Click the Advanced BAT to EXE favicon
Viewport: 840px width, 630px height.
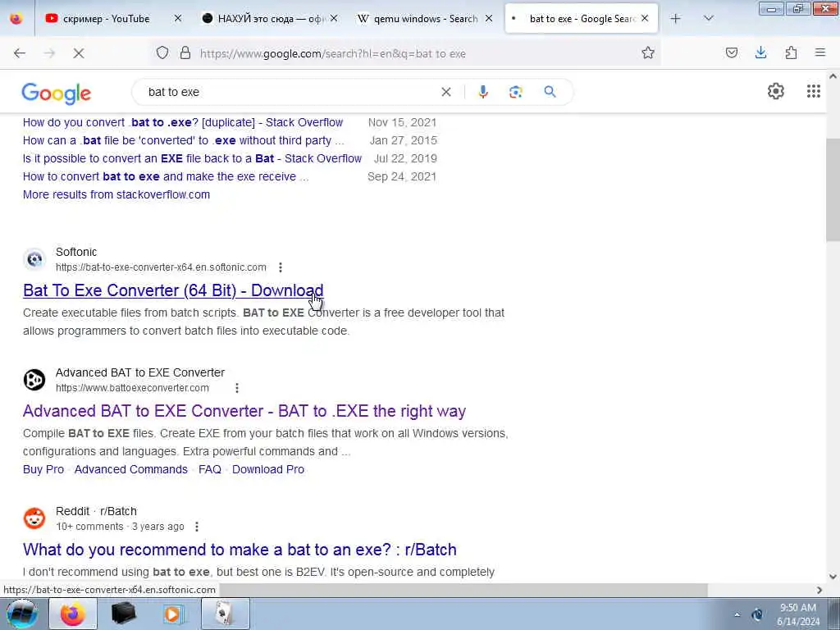point(34,380)
